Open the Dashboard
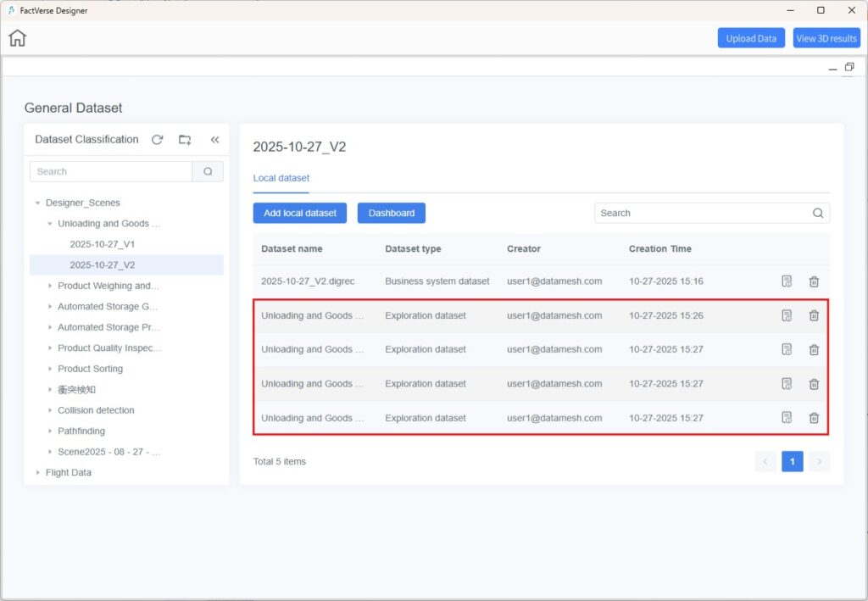The width and height of the screenshot is (868, 601). coord(391,213)
